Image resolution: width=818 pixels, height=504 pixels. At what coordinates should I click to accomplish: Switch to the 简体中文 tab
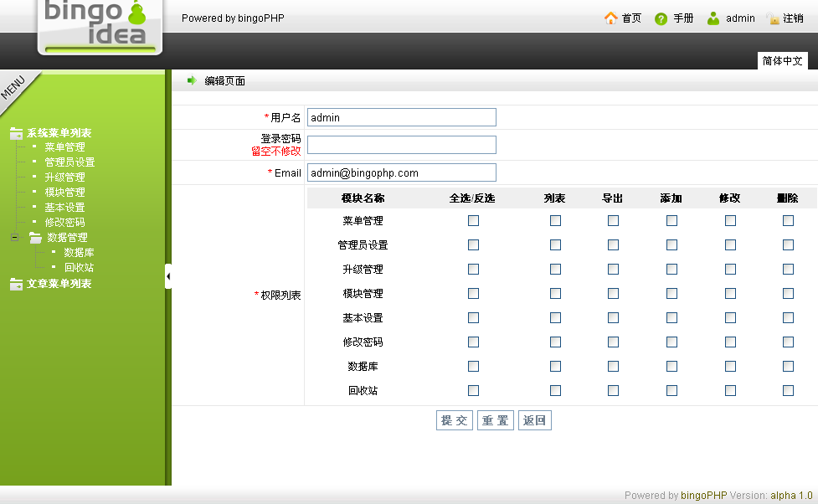(782, 60)
